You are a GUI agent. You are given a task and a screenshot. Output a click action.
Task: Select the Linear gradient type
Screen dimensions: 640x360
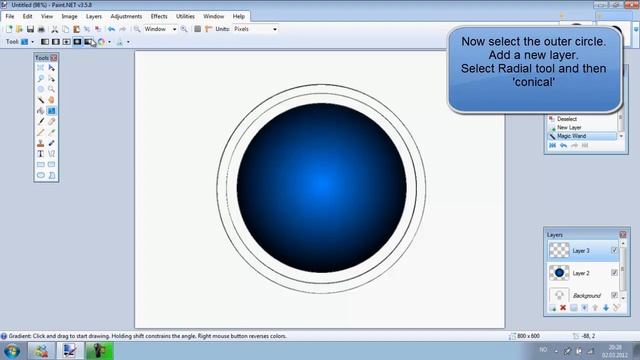(x=45, y=42)
